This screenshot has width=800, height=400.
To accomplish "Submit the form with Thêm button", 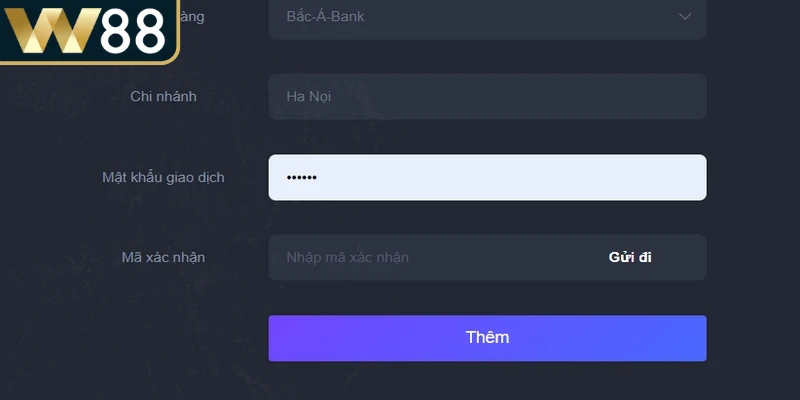I will point(487,338).
